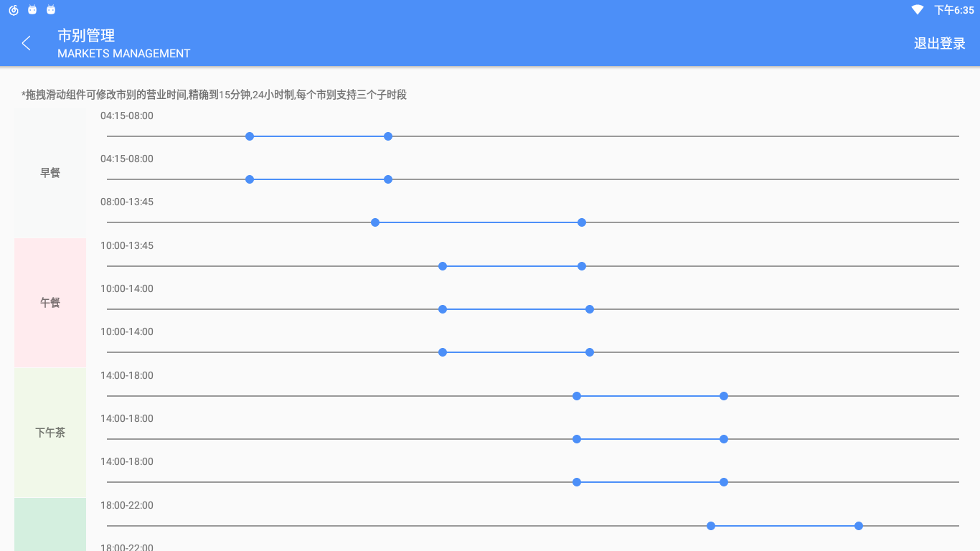The height and width of the screenshot is (551, 980).
Task: Tap the second status bar notification icon
Action: coord(32,10)
